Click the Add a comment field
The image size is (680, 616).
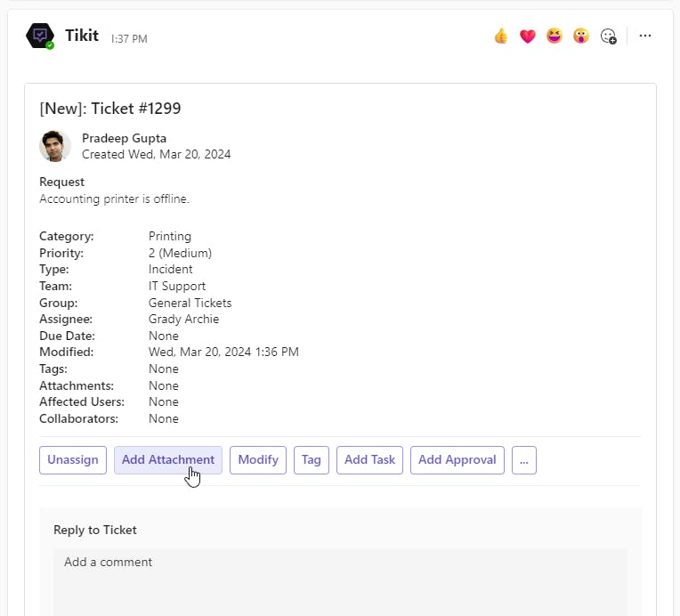340,579
